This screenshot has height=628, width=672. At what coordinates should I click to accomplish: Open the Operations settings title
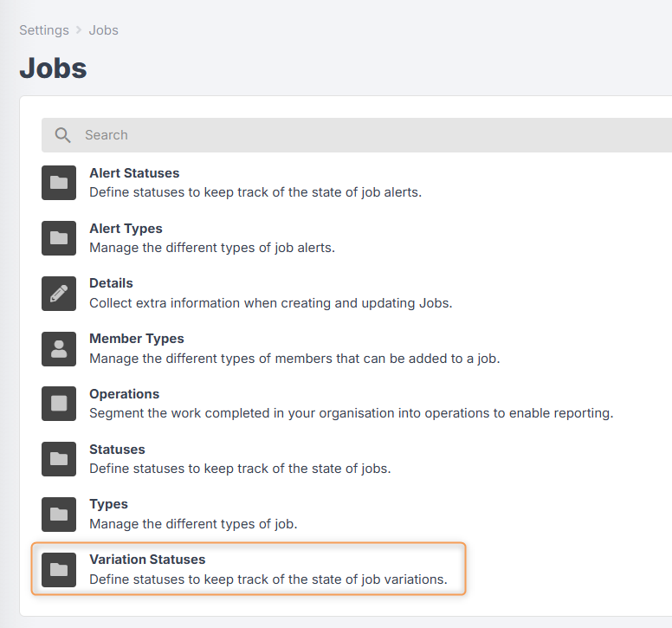pos(125,394)
